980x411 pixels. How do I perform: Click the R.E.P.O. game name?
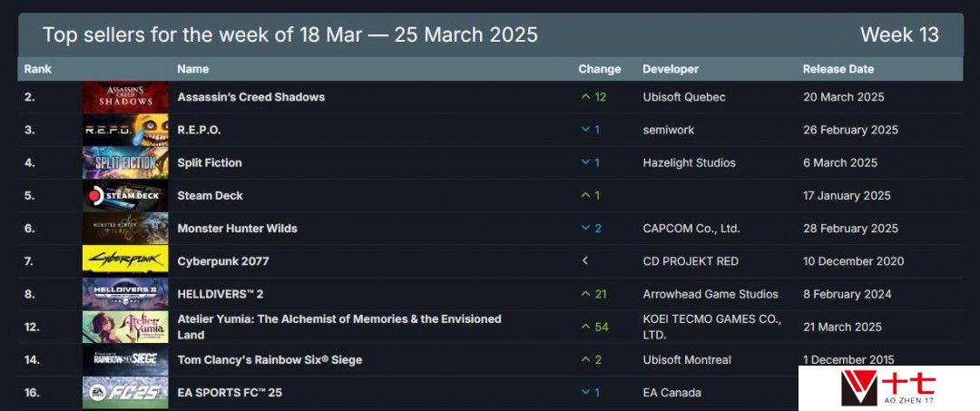pyautogui.click(x=200, y=130)
